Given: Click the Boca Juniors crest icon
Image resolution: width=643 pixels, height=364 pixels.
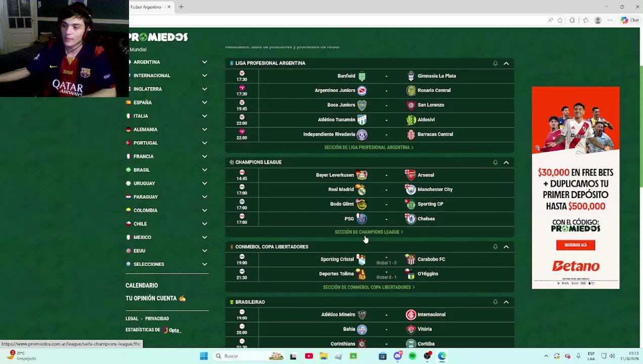Looking at the screenshot, I should (362, 105).
